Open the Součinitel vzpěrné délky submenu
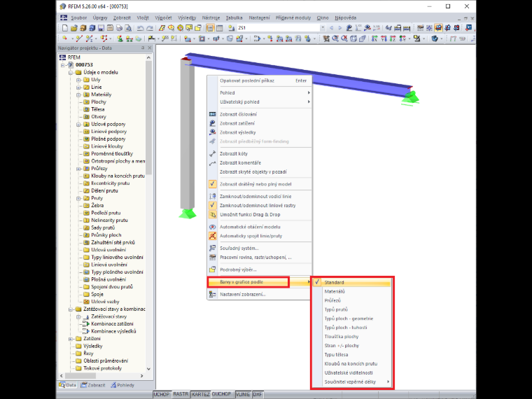Image resolution: width=532 pixels, height=399 pixels. tap(351, 381)
